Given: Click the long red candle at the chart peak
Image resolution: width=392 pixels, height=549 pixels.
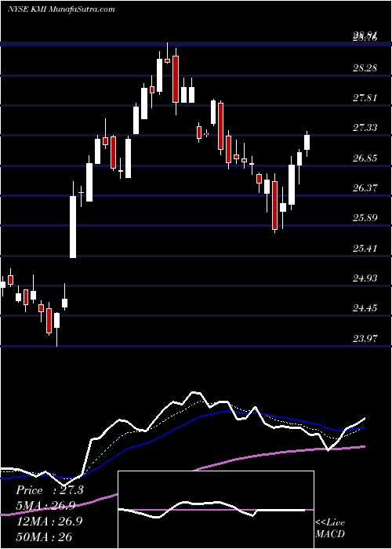Looking at the screenshot, I should (x=176, y=79).
